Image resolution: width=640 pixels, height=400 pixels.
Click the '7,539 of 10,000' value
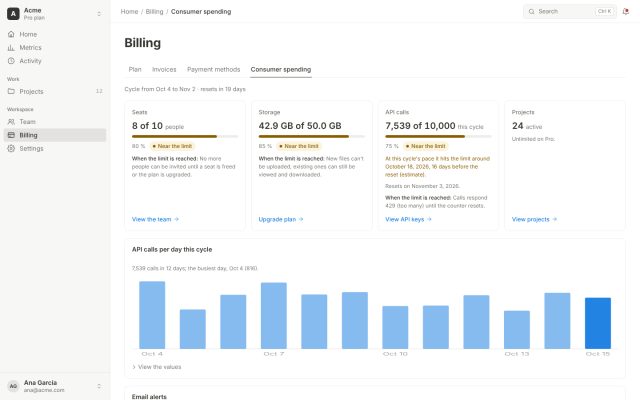point(420,126)
